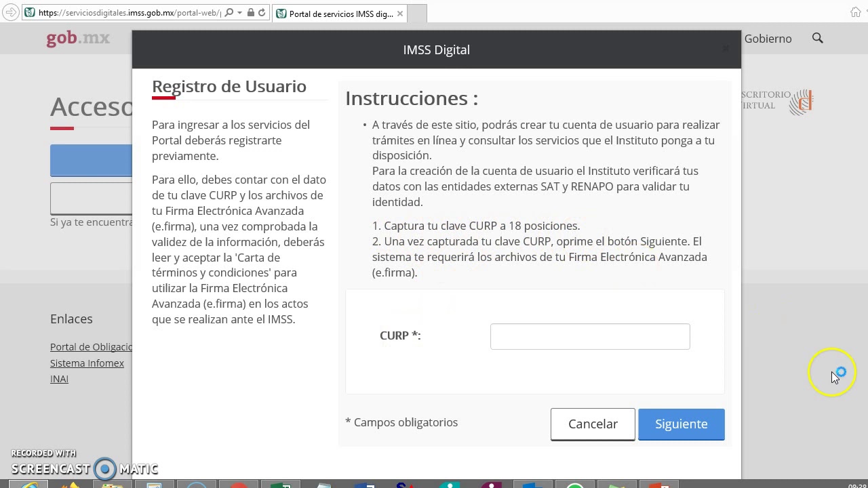Open the INAI link
Screen dimensions: 868x488
tap(59, 379)
